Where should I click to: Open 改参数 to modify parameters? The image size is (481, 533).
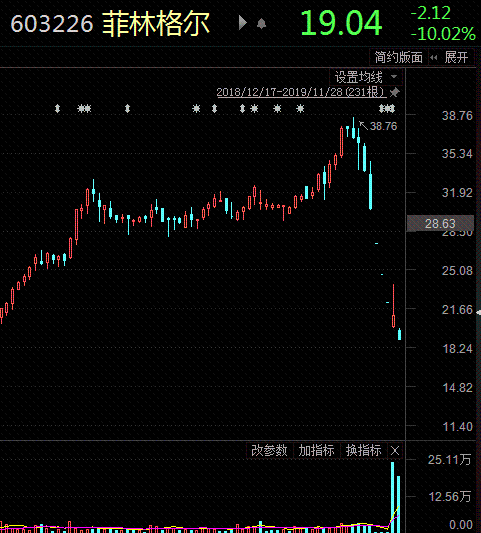click(x=269, y=451)
